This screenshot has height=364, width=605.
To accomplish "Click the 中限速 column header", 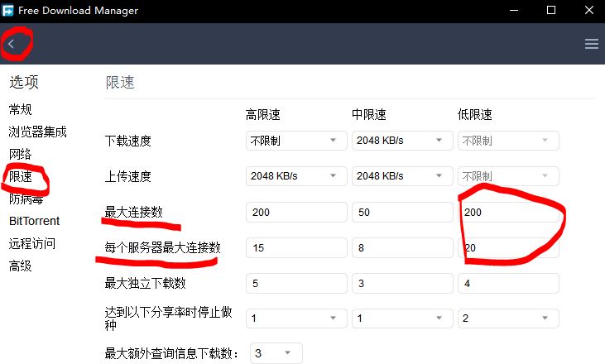I will coord(369,114).
